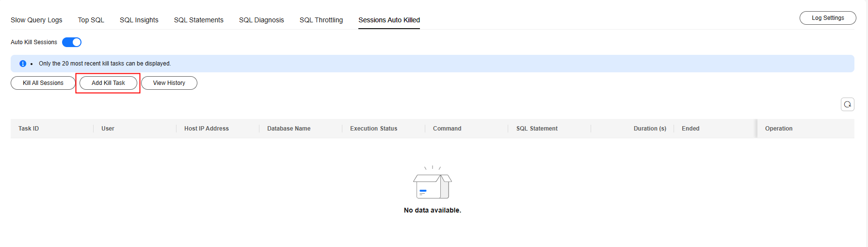Screen dimensions: 868x247
Task: Open View History
Action: tap(169, 83)
